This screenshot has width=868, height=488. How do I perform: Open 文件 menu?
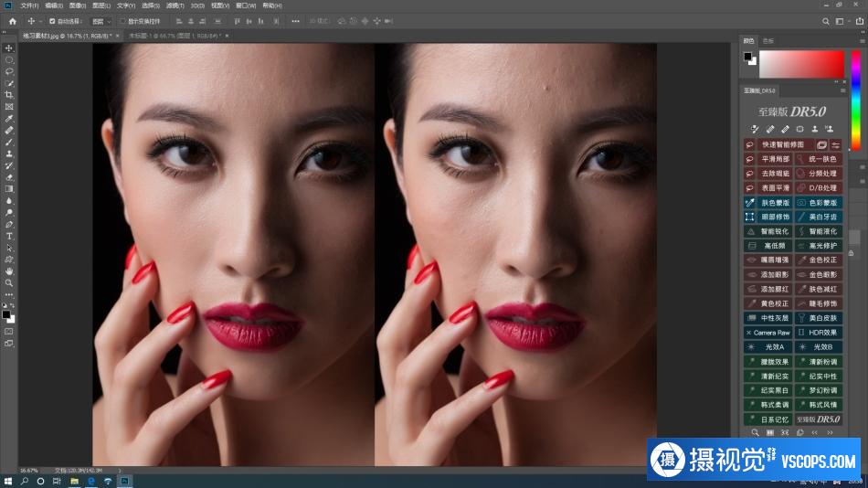(x=29, y=5)
